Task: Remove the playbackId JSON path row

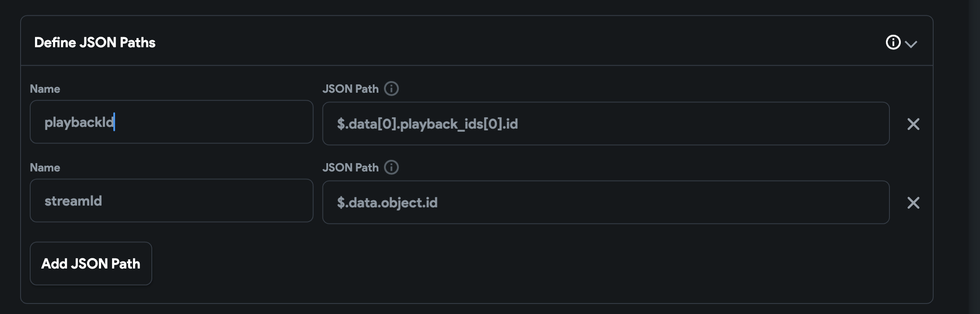Action: (x=913, y=124)
